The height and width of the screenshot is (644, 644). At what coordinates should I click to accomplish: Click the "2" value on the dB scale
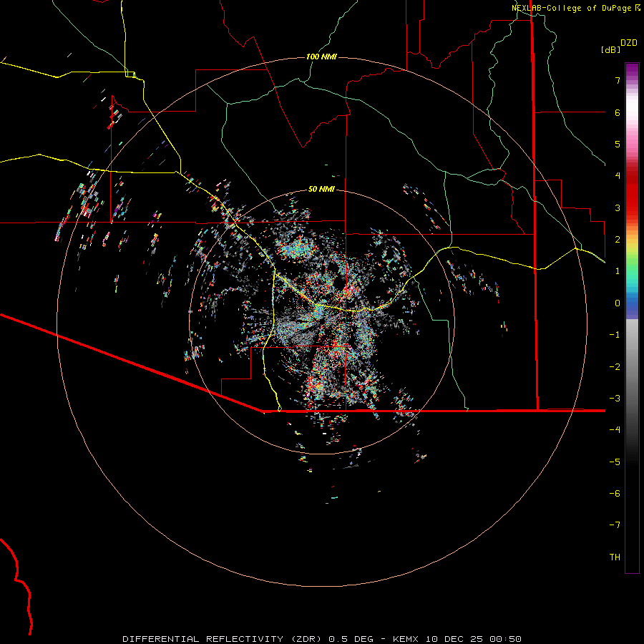tap(618, 240)
